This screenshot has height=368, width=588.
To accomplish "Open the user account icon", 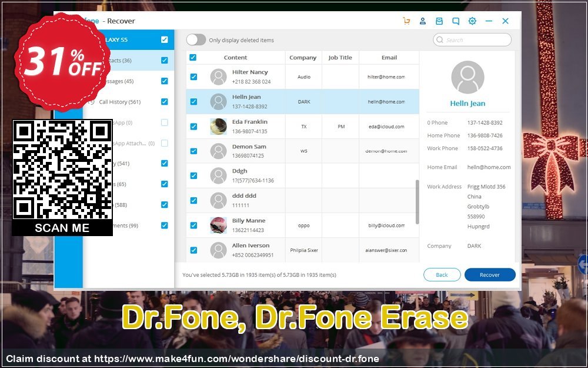I will click(423, 21).
